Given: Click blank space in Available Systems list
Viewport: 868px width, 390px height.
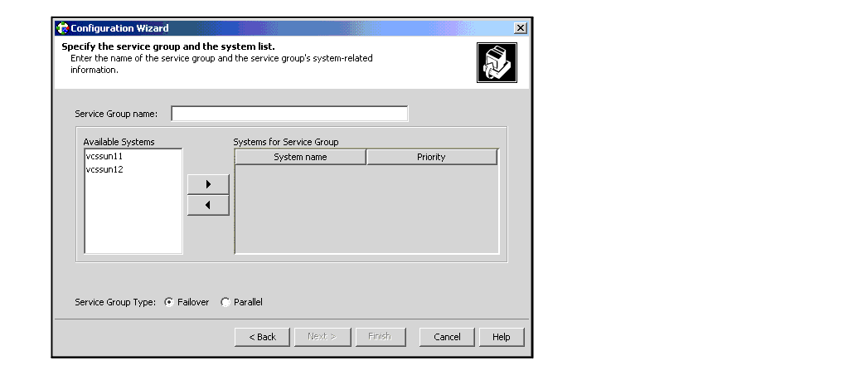Looking at the screenshot, I should pos(133,216).
